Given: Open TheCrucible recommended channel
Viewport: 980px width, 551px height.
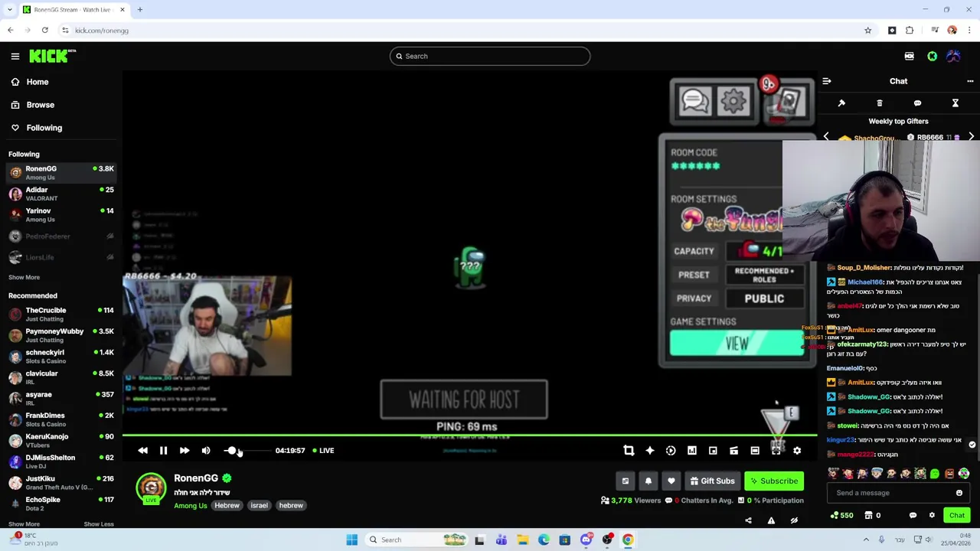Looking at the screenshot, I should [x=61, y=314].
